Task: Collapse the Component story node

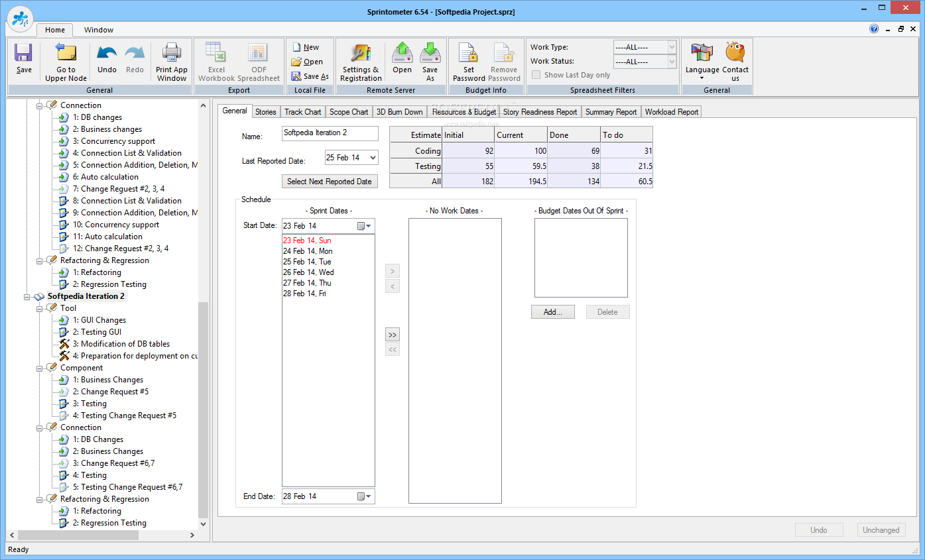Action: click(39, 368)
